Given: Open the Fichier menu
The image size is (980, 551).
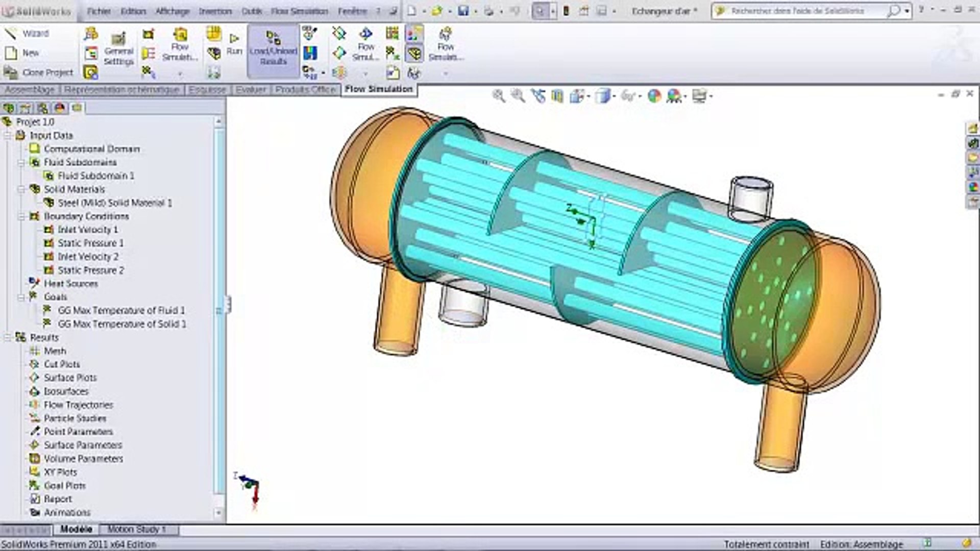Looking at the screenshot, I should pos(99,11).
